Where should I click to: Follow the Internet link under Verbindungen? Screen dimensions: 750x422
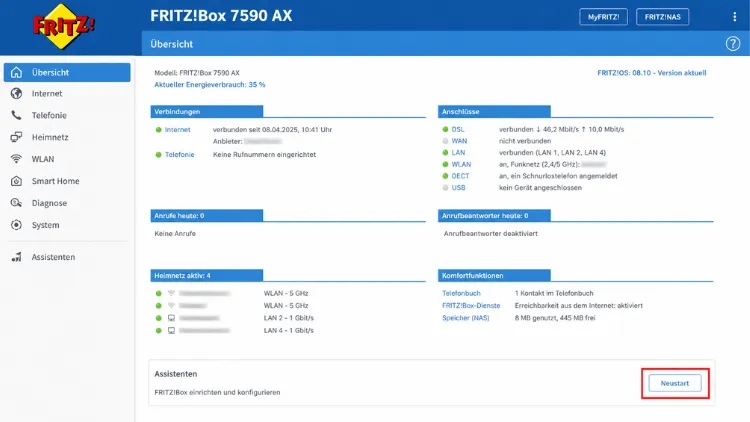point(177,130)
